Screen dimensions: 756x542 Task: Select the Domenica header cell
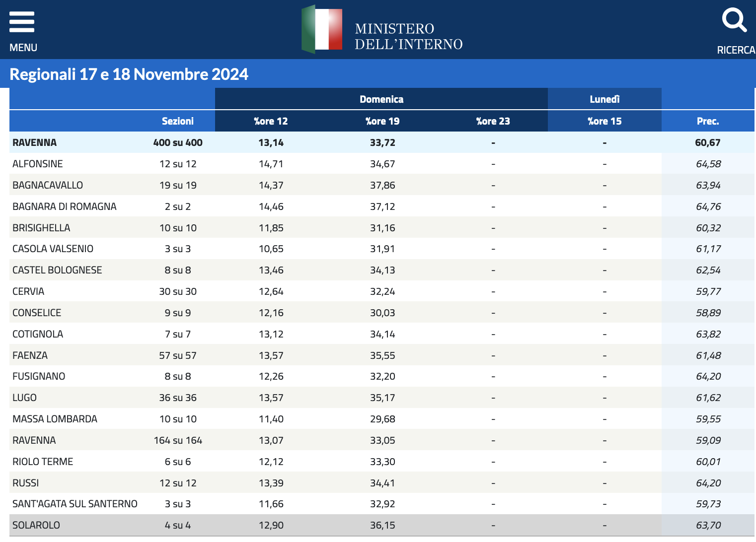click(x=381, y=99)
